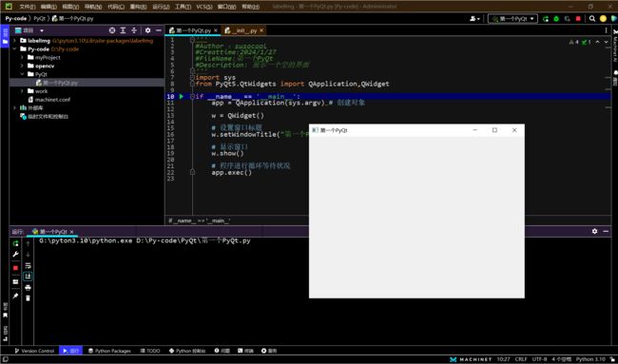Open the VCS menu
Screen dimensions: 618x364
(203, 7)
